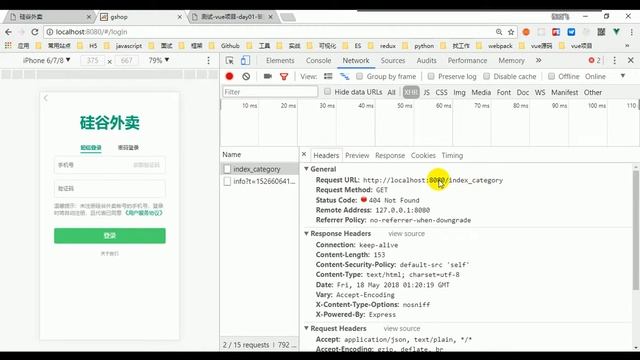The height and width of the screenshot is (360, 640).
Task: Switch to the gshop browser tab
Action: point(141,17)
